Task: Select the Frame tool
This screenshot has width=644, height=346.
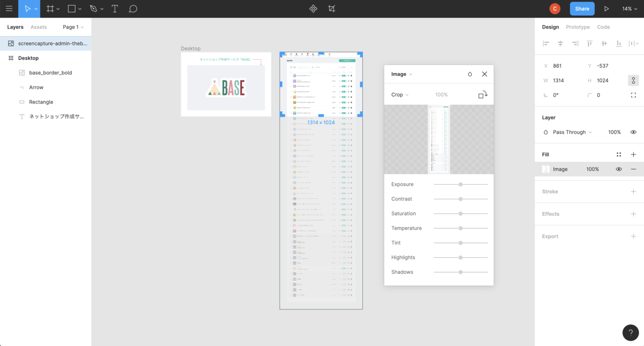Action: pyautogui.click(x=50, y=9)
